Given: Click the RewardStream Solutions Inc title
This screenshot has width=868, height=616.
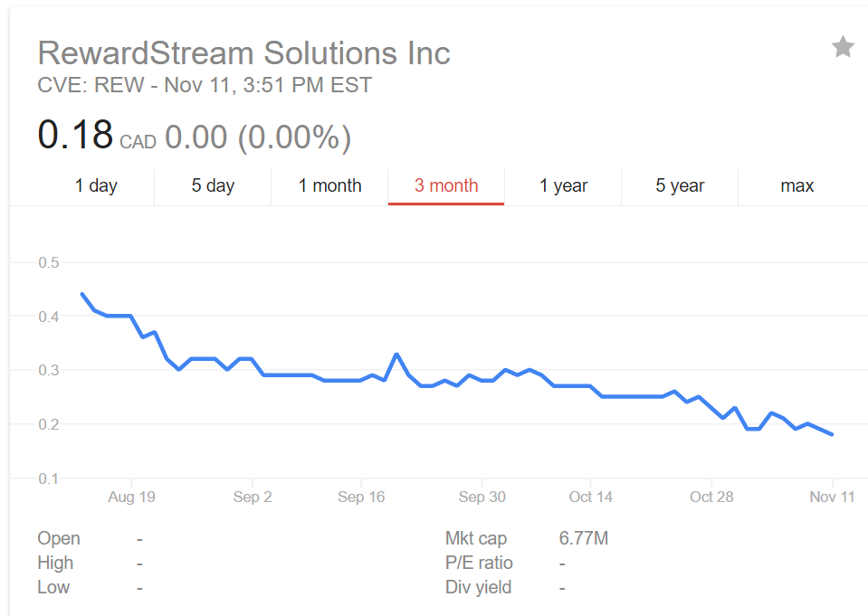Looking at the screenshot, I should tap(243, 52).
